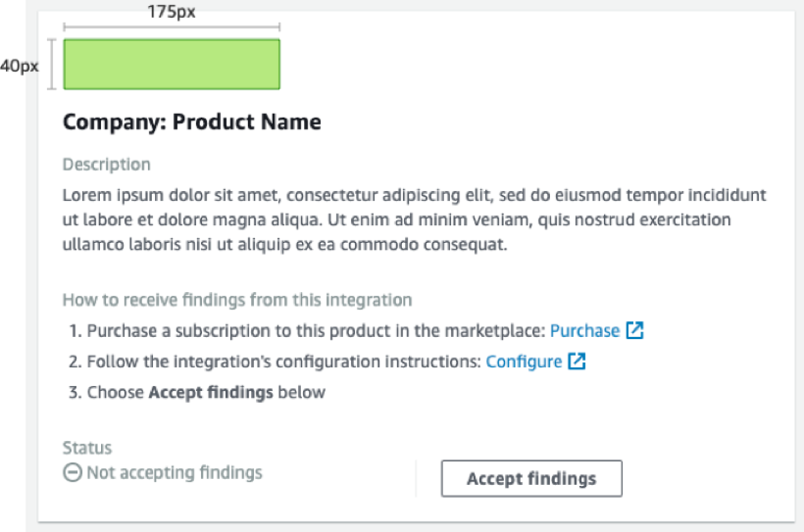Click the Purchase a subscription step text
804x532 pixels.
[x=316, y=331]
